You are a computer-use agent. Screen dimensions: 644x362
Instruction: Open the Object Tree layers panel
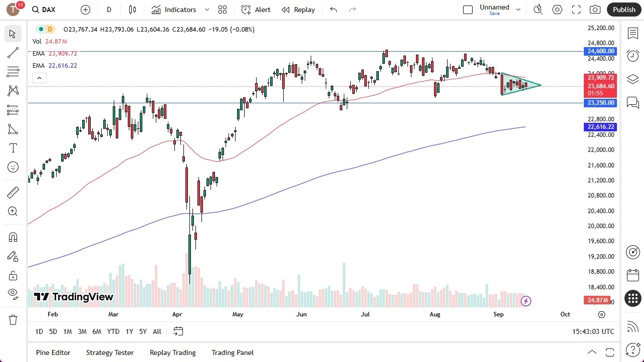pyautogui.click(x=632, y=79)
